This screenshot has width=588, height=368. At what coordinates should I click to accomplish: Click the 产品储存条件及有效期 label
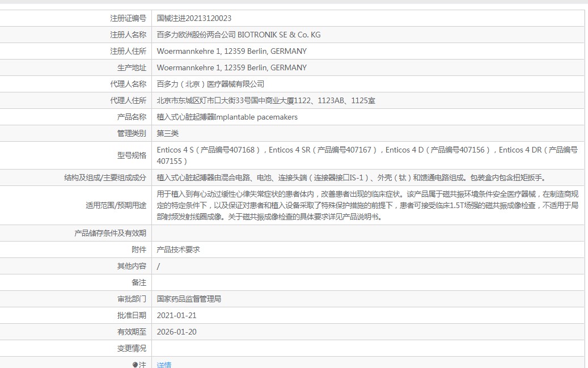click(x=110, y=233)
